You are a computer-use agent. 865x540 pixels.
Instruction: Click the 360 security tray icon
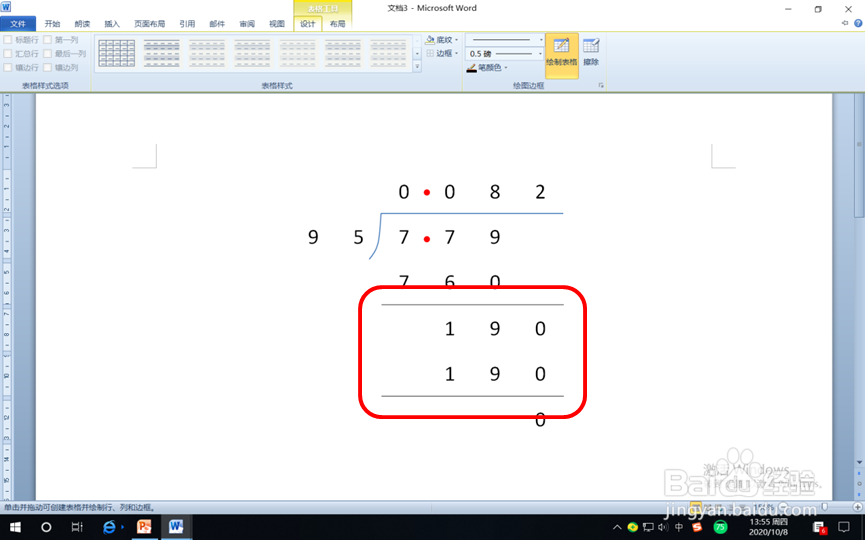(632, 527)
